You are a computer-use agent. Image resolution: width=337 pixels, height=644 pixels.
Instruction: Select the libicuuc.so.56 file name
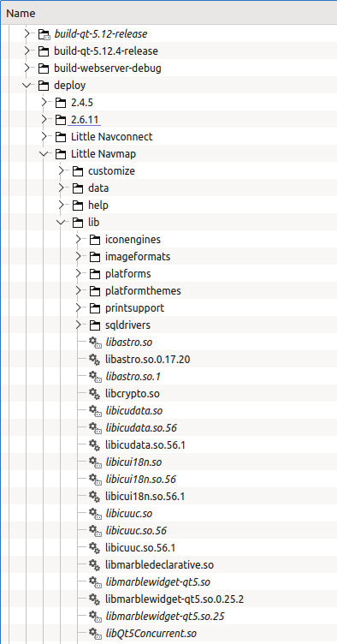click(x=136, y=531)
